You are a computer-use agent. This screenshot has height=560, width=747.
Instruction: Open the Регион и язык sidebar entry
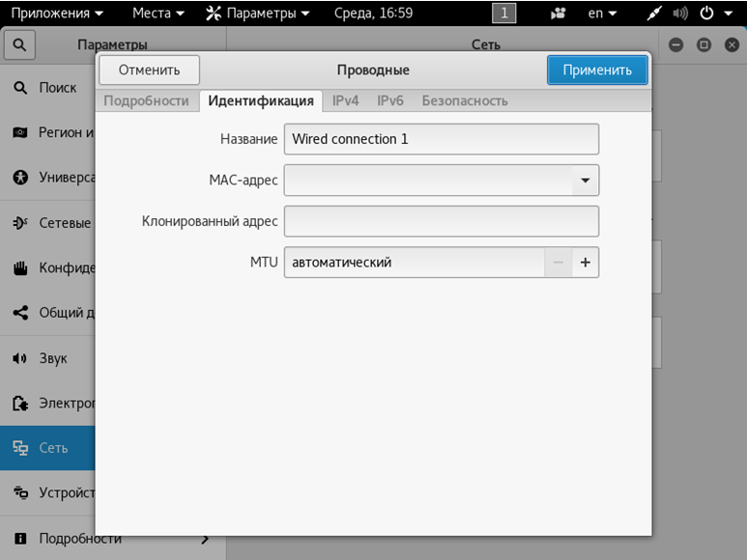[x=47, y=132]
